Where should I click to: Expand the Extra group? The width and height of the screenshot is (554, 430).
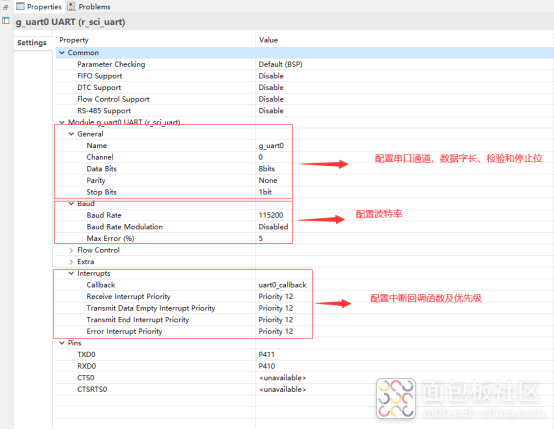tap(71, 262)
